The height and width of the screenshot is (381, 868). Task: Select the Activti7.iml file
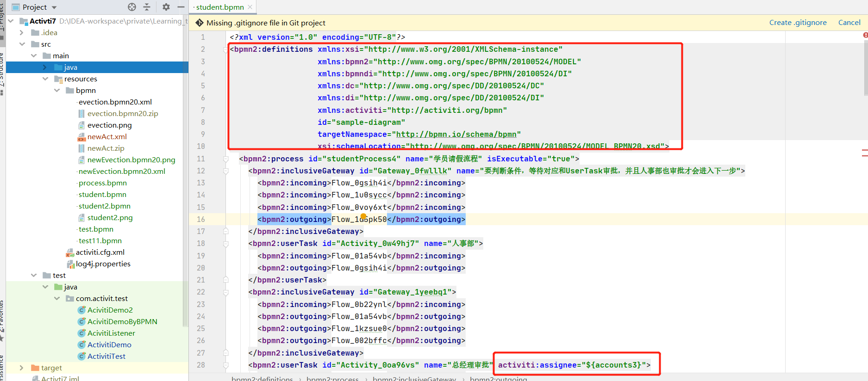point(55,378)
